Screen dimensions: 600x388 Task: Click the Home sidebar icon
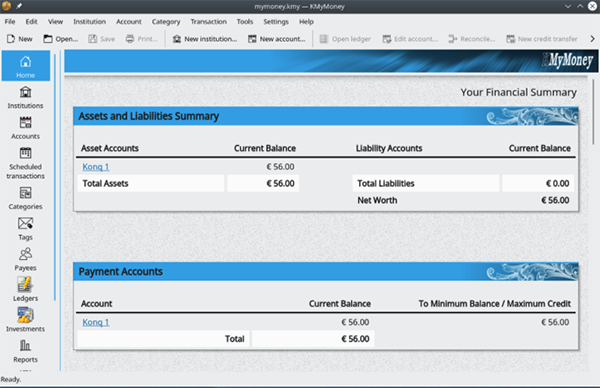(x=26, y=66)
